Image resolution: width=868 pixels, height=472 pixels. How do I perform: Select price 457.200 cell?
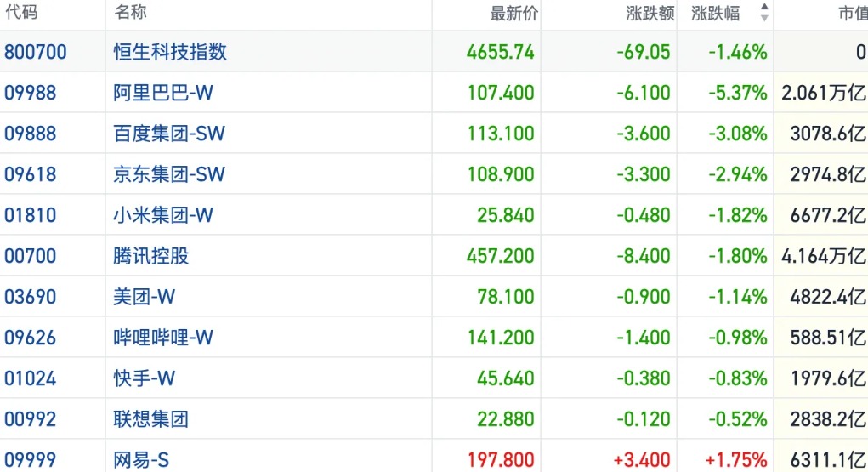coord(501,256)
